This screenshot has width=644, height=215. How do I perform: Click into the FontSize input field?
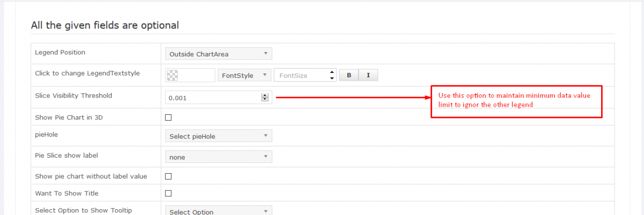point(301,76)
